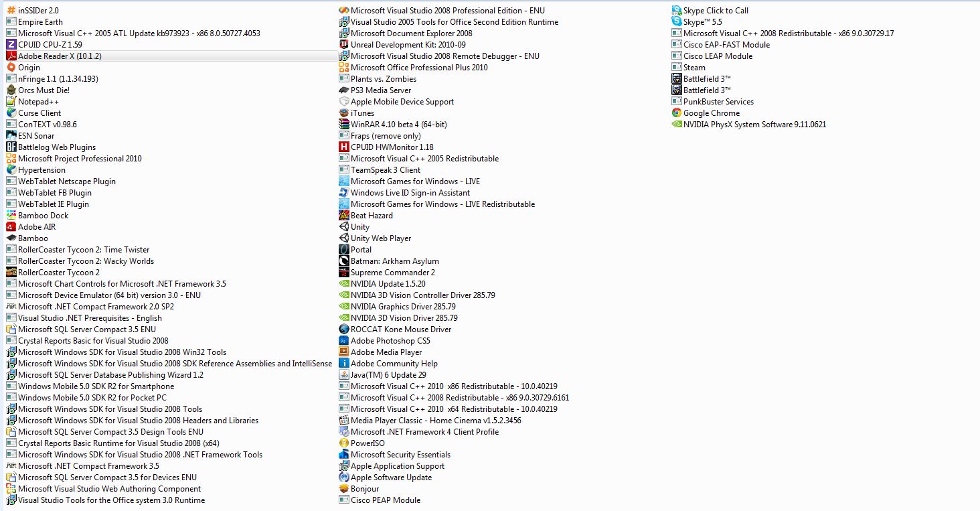Click the first Battlefield 3 icon
This screenshot has height=511, width=980.
(x=677, y=79)
